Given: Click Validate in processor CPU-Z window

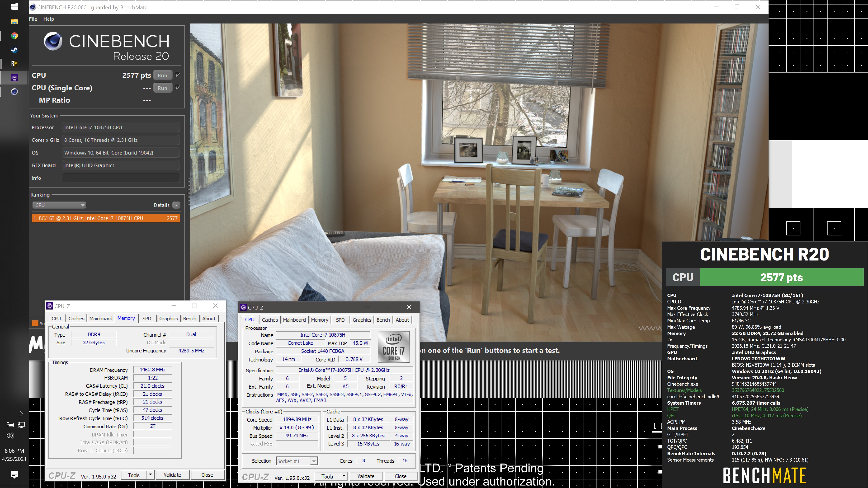Looking at the screenshot, I should click(366, 476).
